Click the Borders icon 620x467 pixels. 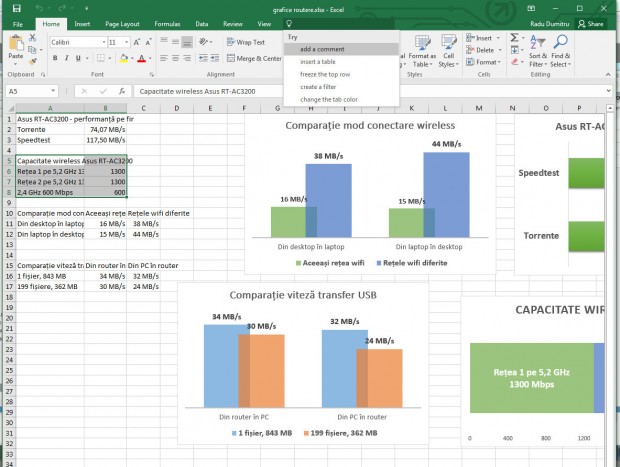(x=101, y=58)
